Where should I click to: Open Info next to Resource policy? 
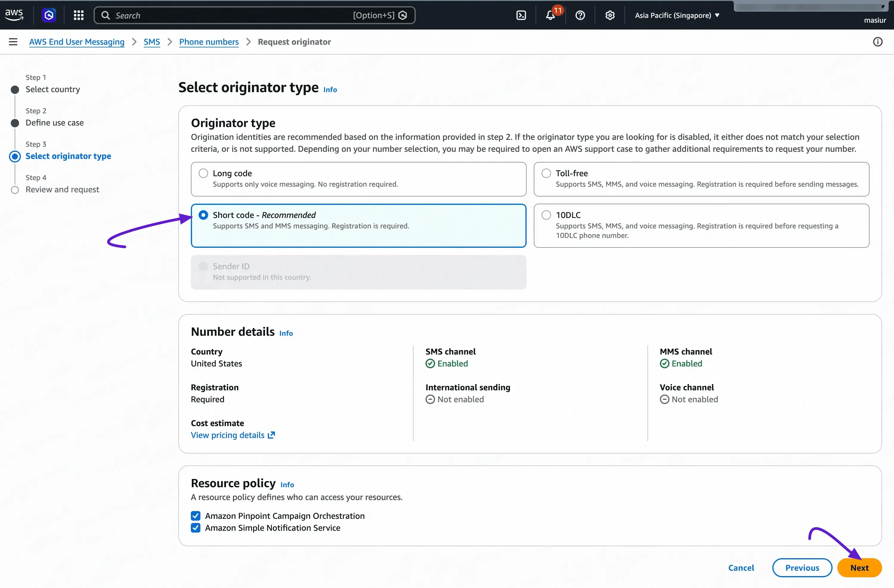(287, 485)
